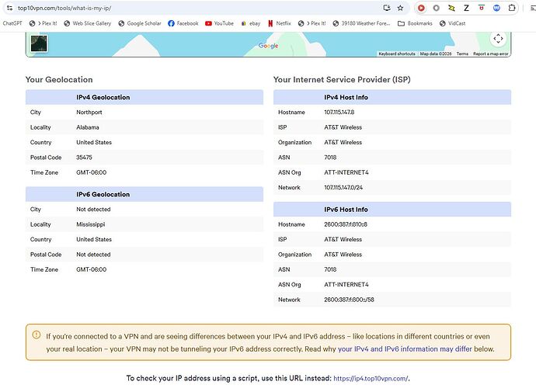Click the address bar URL top10vpn.com
The image size is (536, 392).
pyautogui.click(x=64, y=8)
